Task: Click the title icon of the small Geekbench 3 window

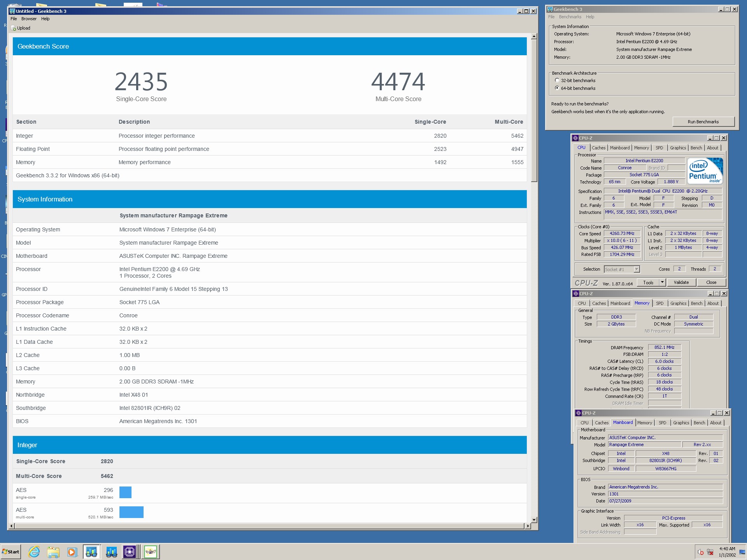Action: (550, 9)
